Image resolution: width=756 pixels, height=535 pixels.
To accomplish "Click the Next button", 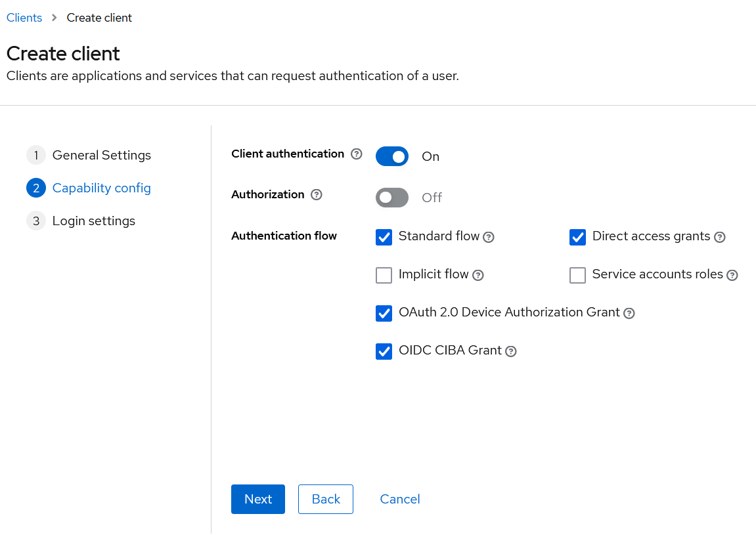I will point(258,499).
